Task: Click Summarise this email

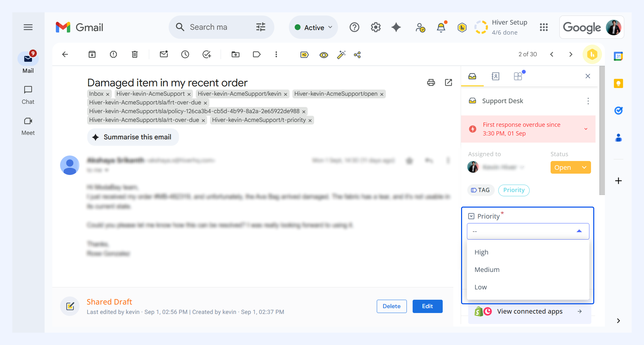Action: [133, 137]
